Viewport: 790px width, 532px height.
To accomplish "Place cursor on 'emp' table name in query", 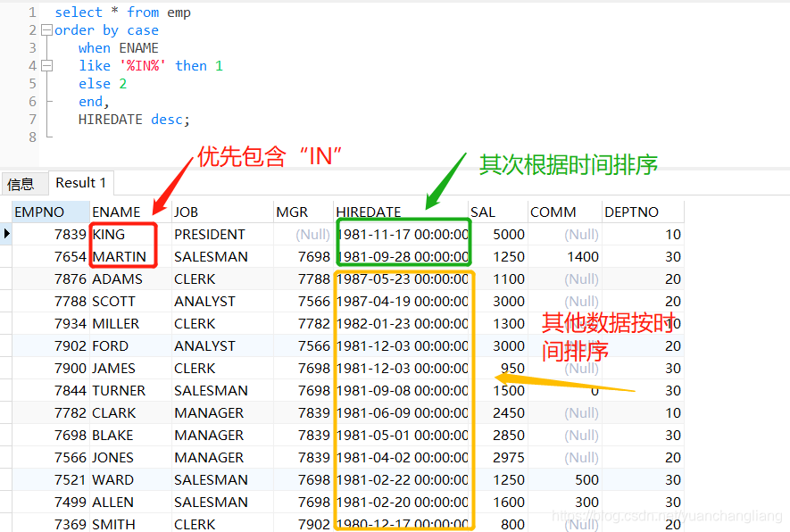I will [x=179, y=12].
